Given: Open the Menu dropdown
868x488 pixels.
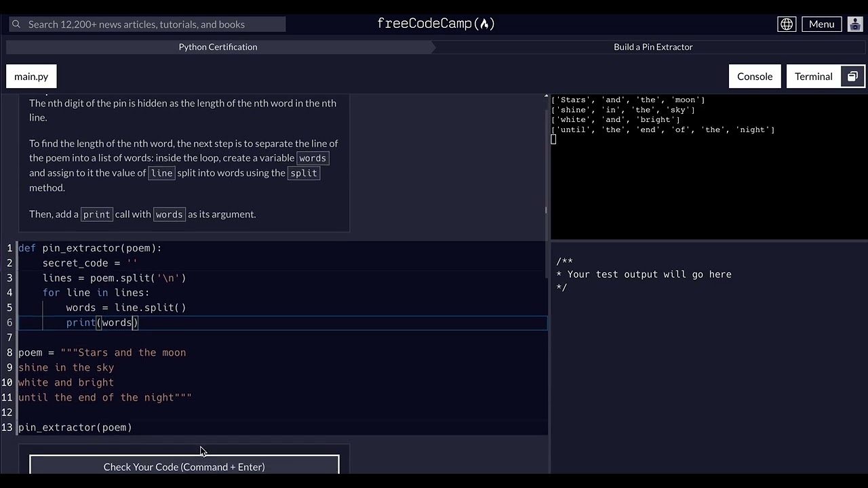Looking at the screenshot, I should pos(821,24).
